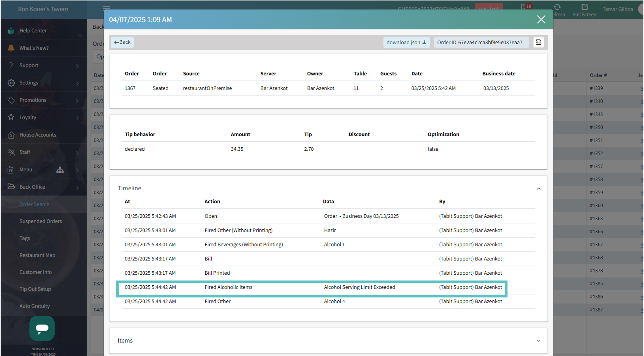The width and height of the screenshot is (644, 356).
Task: Click the download json button
Action: [x=406, y=42]
